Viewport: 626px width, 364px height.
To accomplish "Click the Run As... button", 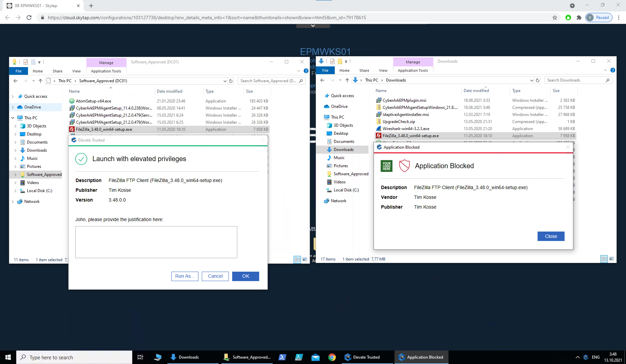I will point(185,276).
